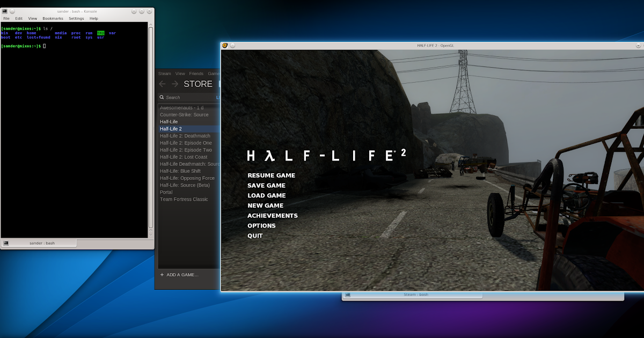Screen dimensions: 644x338
Task: Go forward with Steam's right arrow
Action: (x=175, y=84)
